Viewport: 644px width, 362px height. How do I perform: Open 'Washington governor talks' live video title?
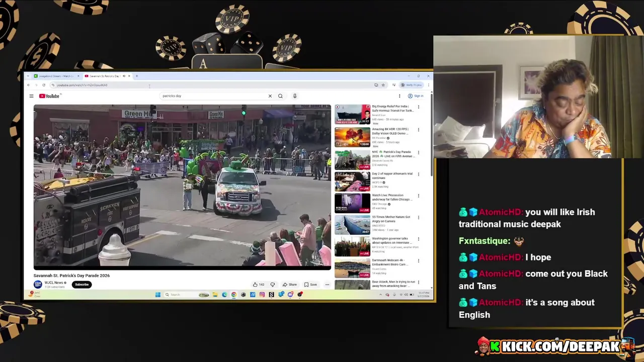click(x=391, y=240)
